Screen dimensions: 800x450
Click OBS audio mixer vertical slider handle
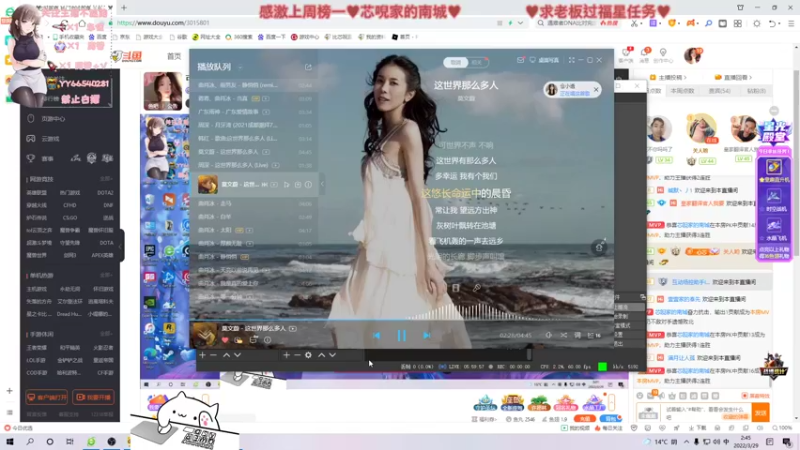click(x=529, y=354)
